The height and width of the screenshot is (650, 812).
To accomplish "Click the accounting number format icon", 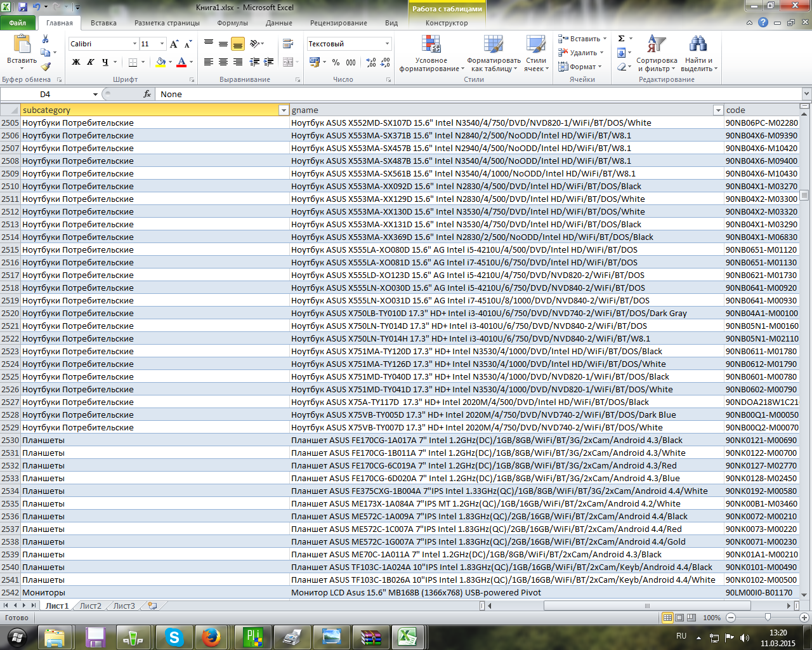I will [314, 62].
